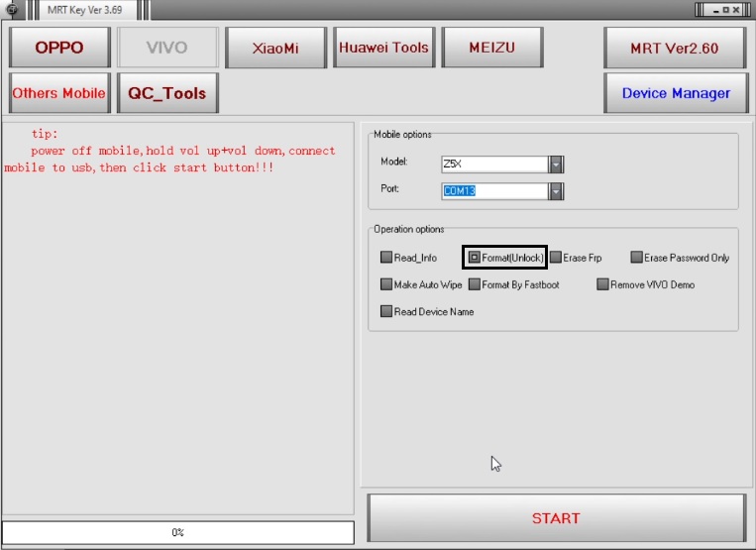This screenshot has height=550, width=756.
Task: Minimize the MRT Key window
Action: pyautogui.click(x=716, y=10)
